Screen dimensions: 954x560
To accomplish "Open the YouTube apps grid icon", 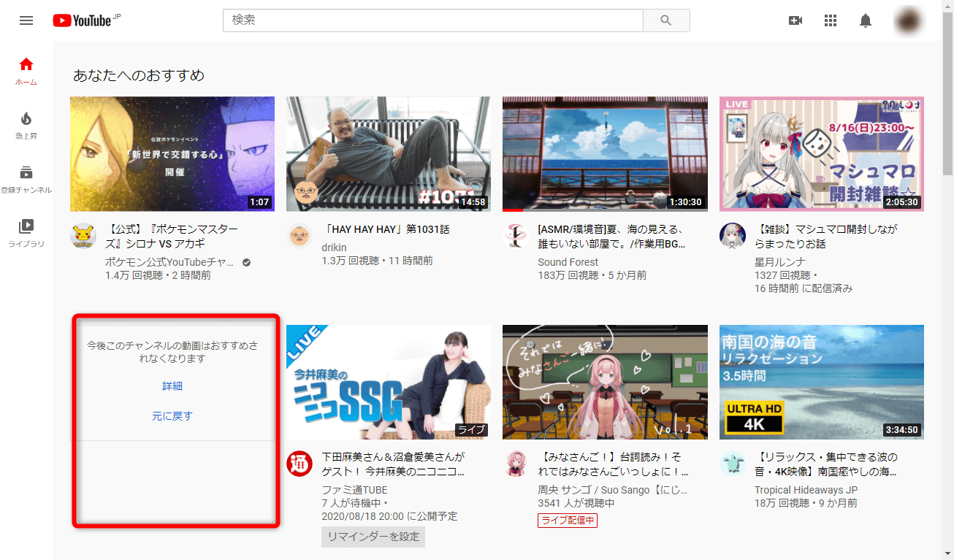I will 831,20.
